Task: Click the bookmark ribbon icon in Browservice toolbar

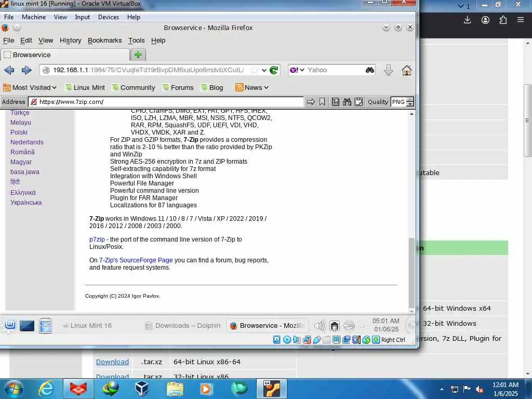Action: click(x=322, y=102)
